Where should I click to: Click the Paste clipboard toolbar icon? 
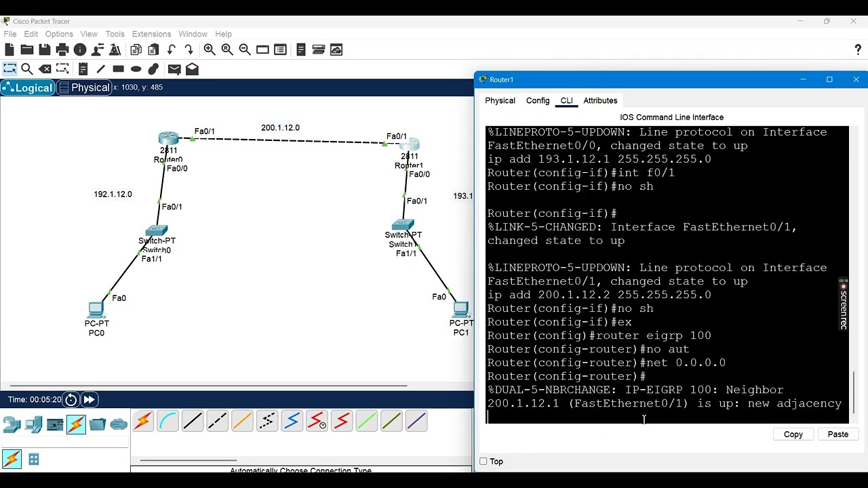[154, 49]
